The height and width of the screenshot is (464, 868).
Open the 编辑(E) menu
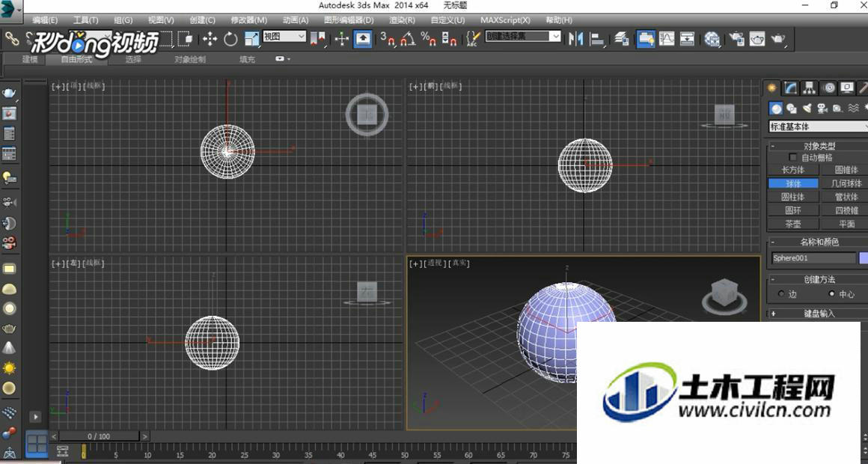[45, 20]
